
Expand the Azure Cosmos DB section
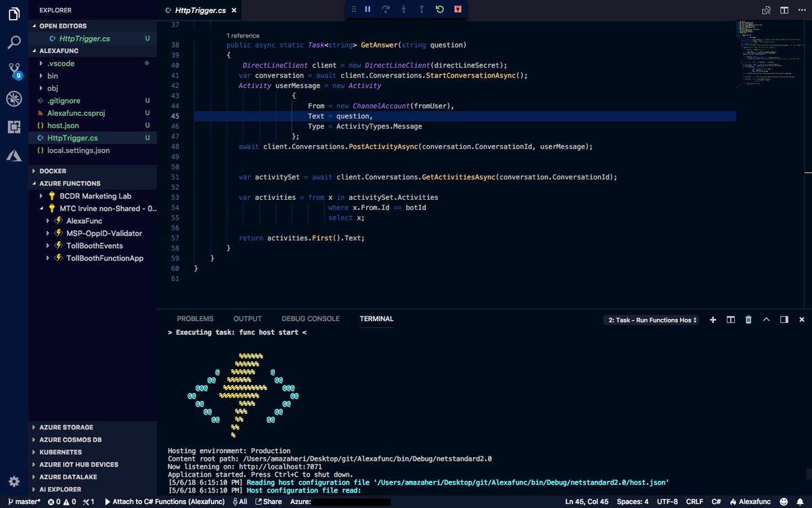[x=93, y=440]
